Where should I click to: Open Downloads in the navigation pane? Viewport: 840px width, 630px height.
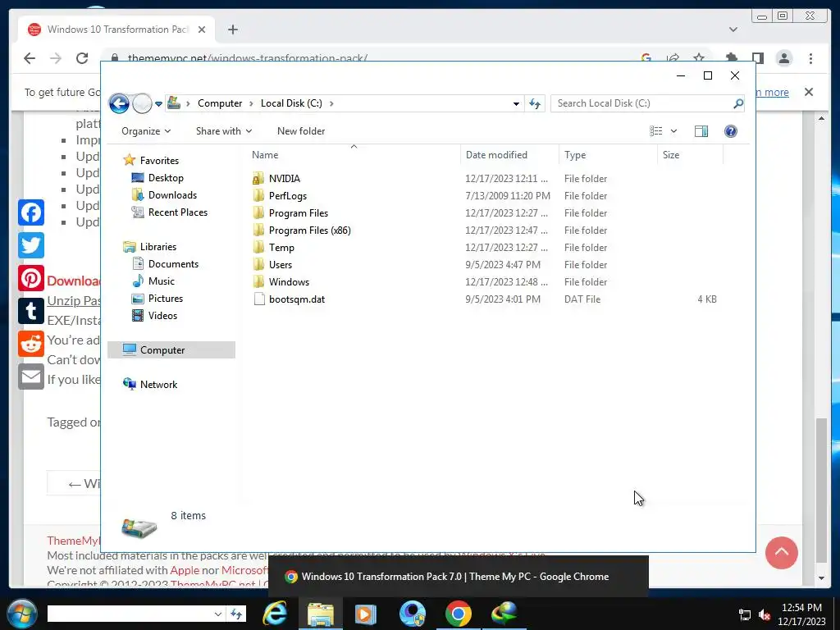point(172,195)
